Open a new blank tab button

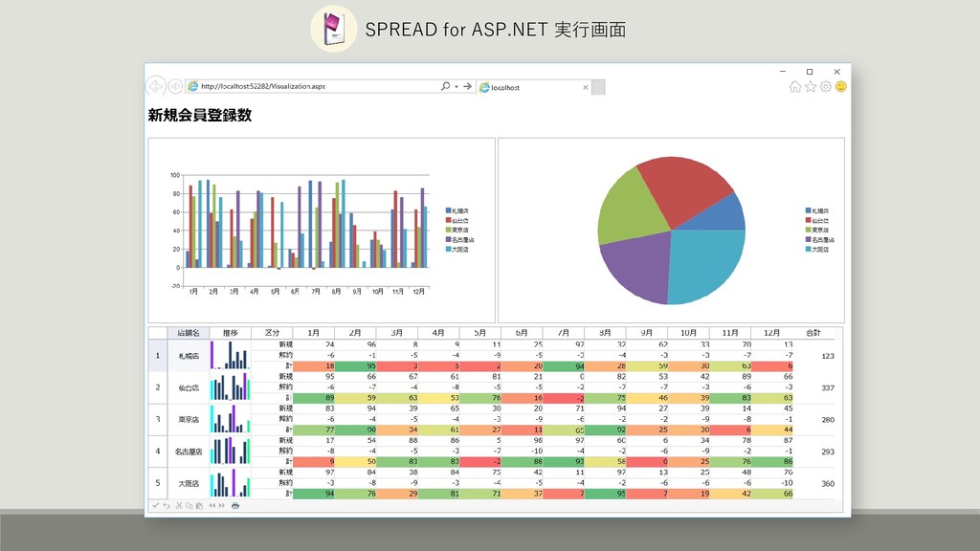pos(598,87)
